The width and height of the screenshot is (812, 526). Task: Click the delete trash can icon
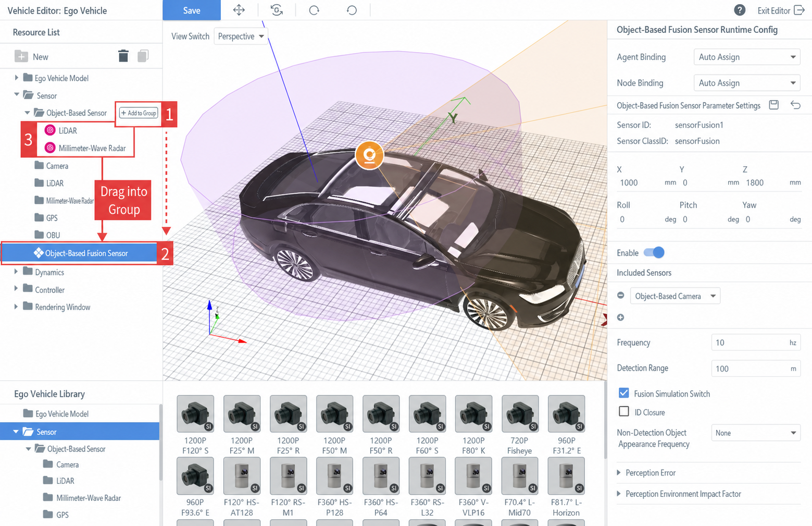pyautogui.click(x=123, y=56)
